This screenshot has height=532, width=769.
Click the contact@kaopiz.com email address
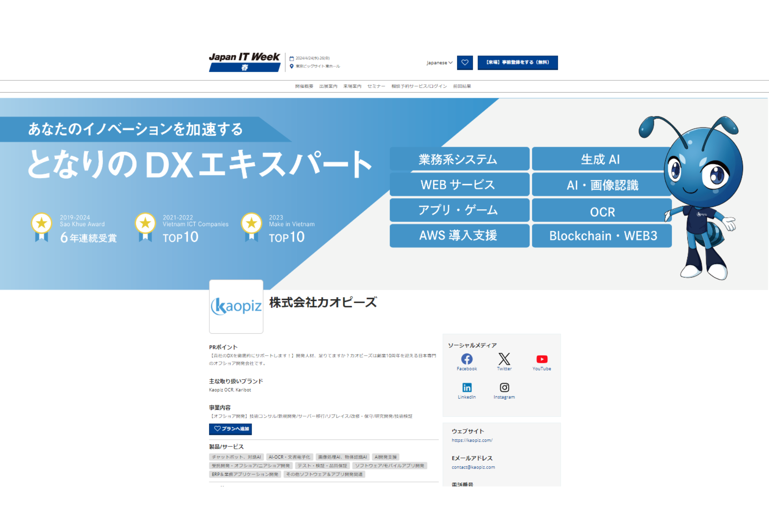[473, 467]
